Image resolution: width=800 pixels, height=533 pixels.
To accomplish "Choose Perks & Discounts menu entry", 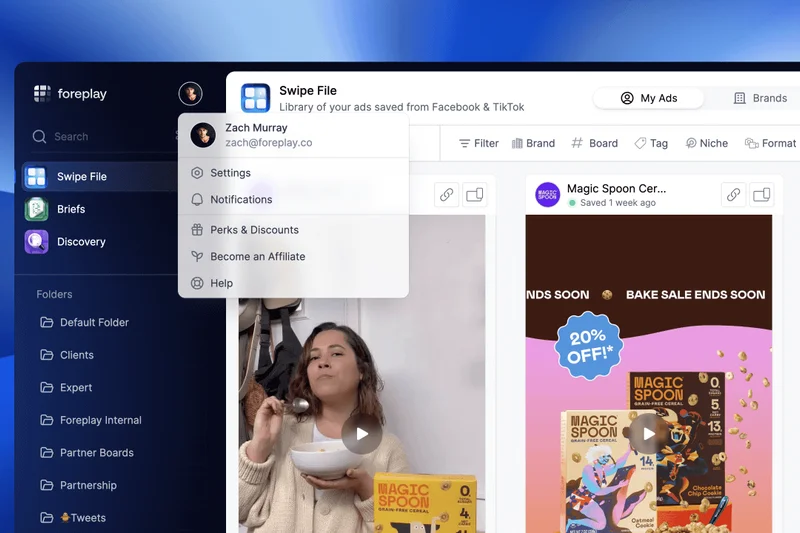I will pyautogui.click(x=254, y=230).
